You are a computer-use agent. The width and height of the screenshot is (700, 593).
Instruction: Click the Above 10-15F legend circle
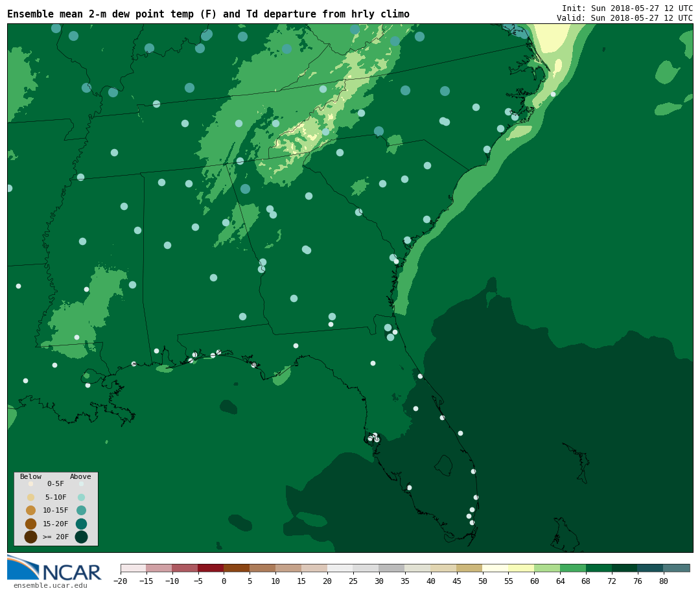pos(81,510)
